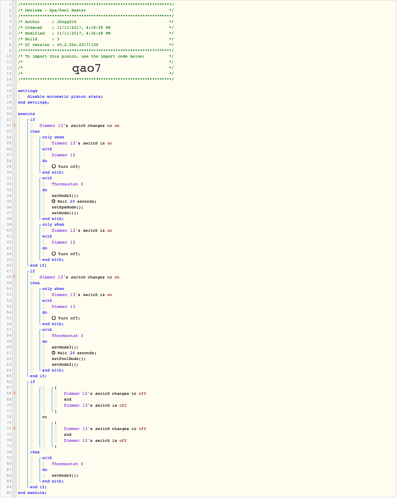
Task: Click 'end if;' on line 65
Action: 38,376
